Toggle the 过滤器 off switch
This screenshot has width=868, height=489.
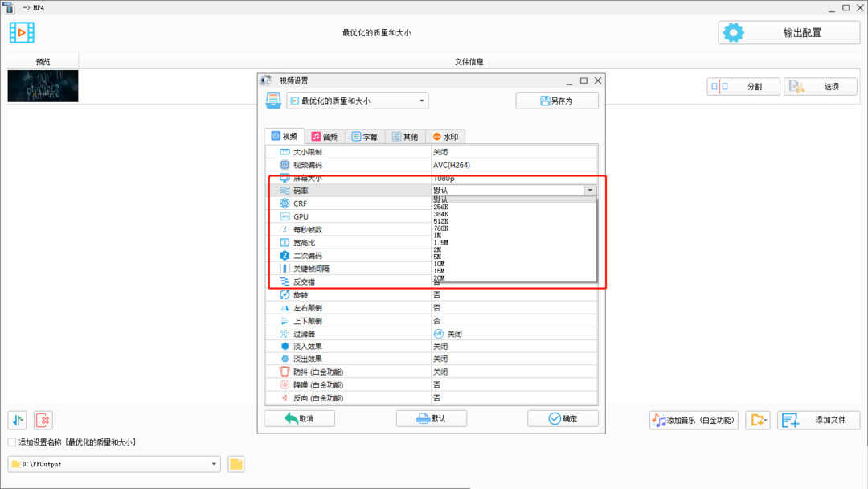pyautogui.click(x=439, y=334)
